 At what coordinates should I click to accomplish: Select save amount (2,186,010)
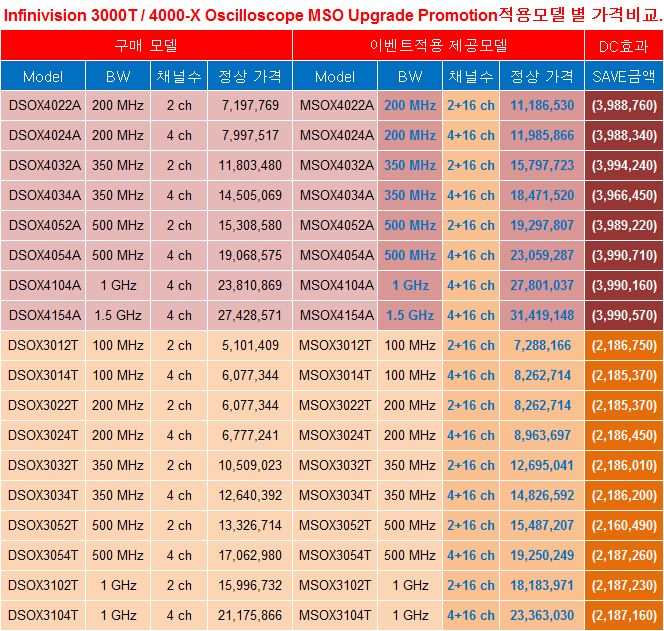pyautogui.click(x=624, y=465)
